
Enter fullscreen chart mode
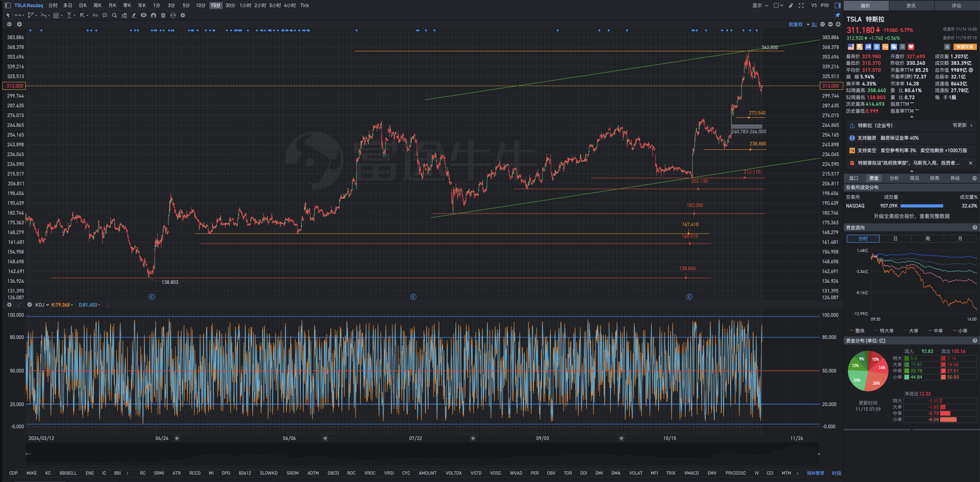pyautogui.click(x=801, y=5)
